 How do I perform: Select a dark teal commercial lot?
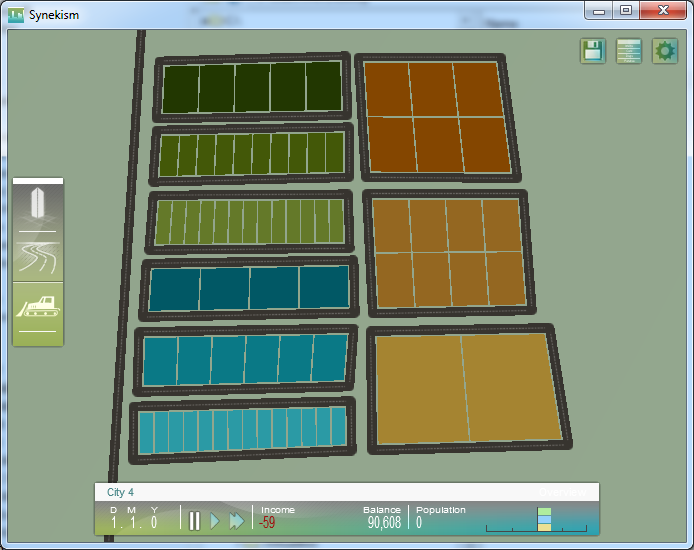point(174,289)
